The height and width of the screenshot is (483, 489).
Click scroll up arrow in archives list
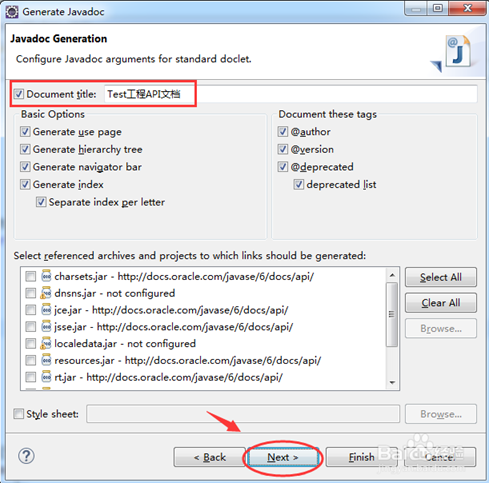tap(392, 275)
